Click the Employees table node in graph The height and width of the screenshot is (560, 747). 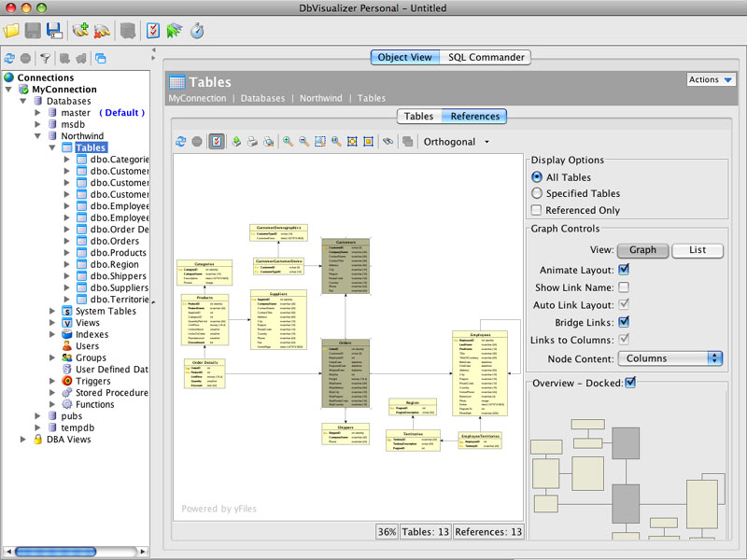pos(480,374)
